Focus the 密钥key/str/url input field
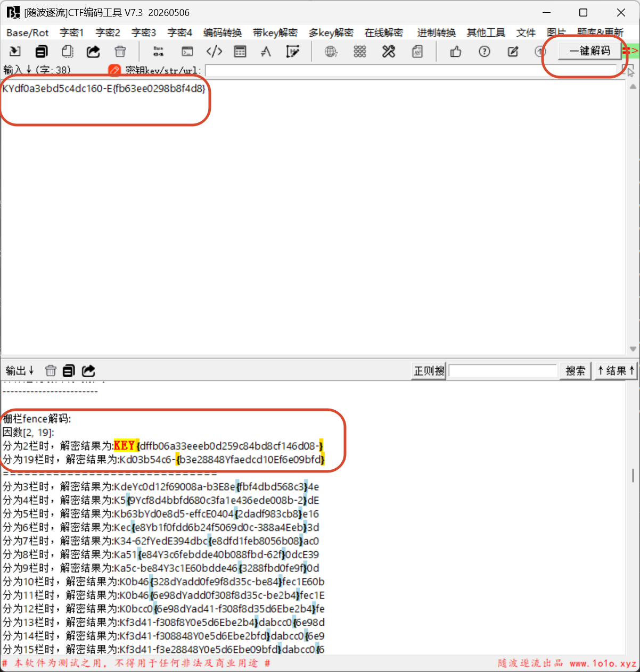640x672 pixels. tap(411, 70)
